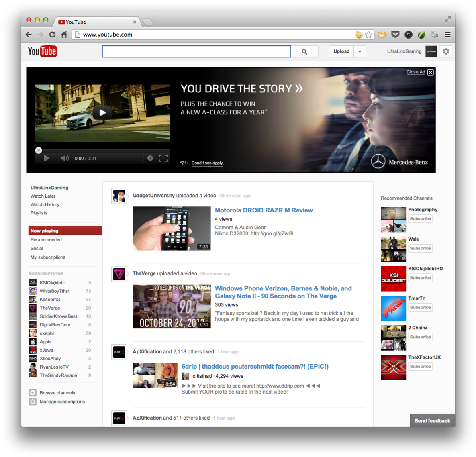
Task: Click the Pocket extension icon
Action: click(395, 35)
